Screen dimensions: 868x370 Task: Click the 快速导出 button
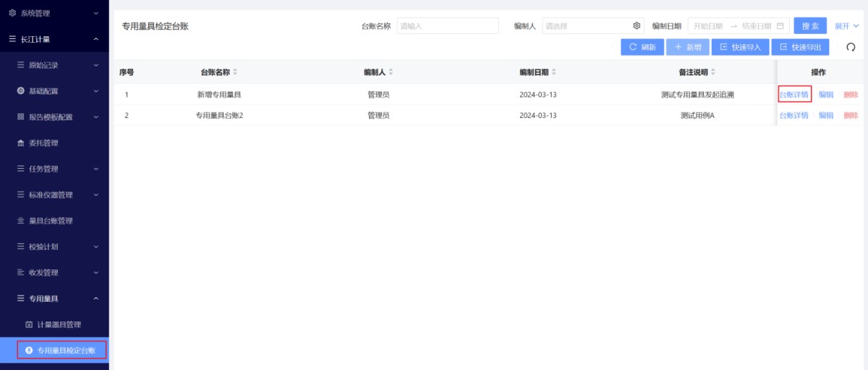point(800,47)
